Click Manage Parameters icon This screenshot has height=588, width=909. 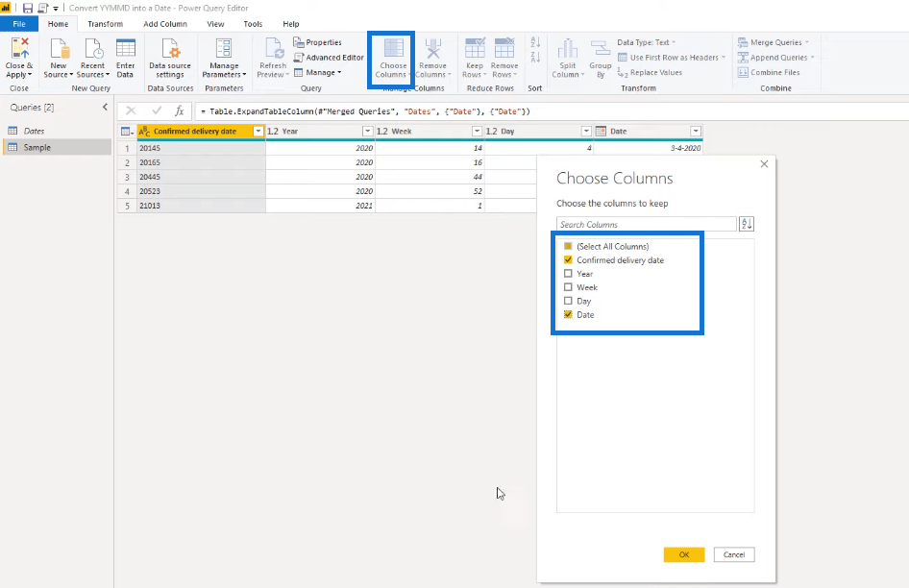pyautogui.click(x=224, y=49)
